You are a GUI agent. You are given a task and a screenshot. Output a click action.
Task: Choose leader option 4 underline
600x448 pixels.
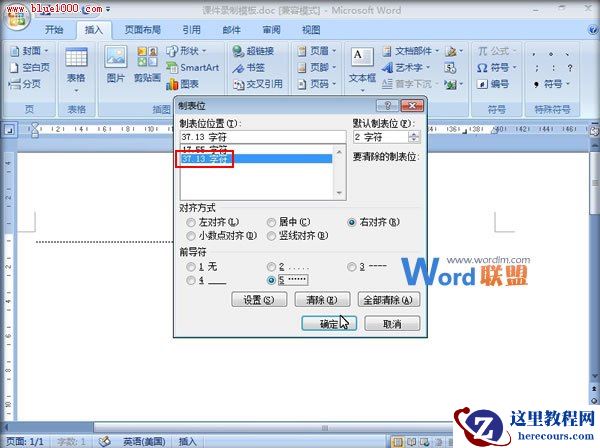click(207, 280)
